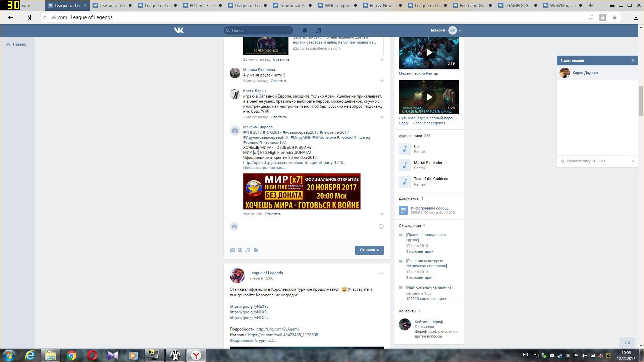This screenshot has width=644, height=362.
Task: Reply to Марина Яковлева's comment
Action: tap(279, 81)
